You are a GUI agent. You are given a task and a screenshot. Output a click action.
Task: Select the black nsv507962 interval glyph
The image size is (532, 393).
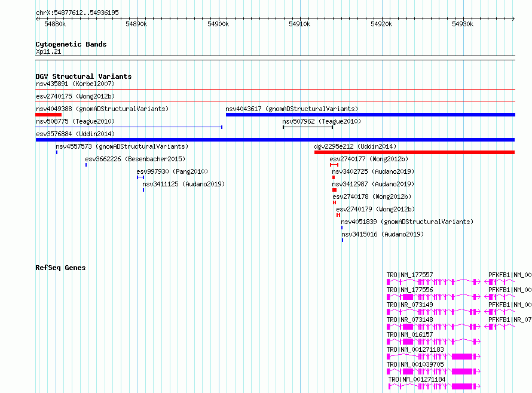click(308, 127)
